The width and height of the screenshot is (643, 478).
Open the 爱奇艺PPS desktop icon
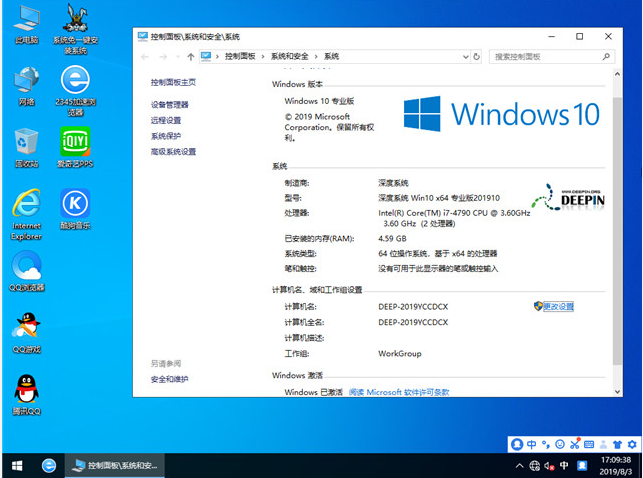tap(75, 141)
